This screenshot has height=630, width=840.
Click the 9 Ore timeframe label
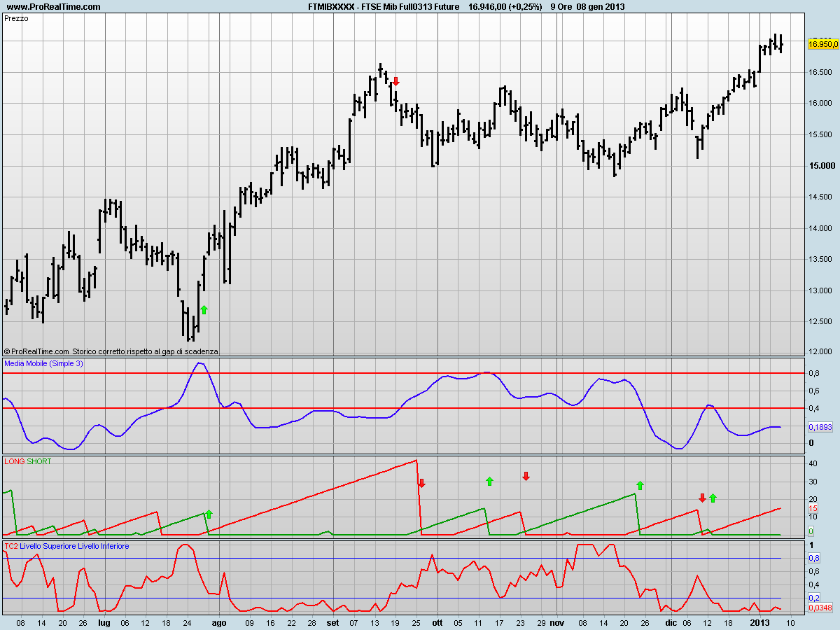(x=562, y=7)
